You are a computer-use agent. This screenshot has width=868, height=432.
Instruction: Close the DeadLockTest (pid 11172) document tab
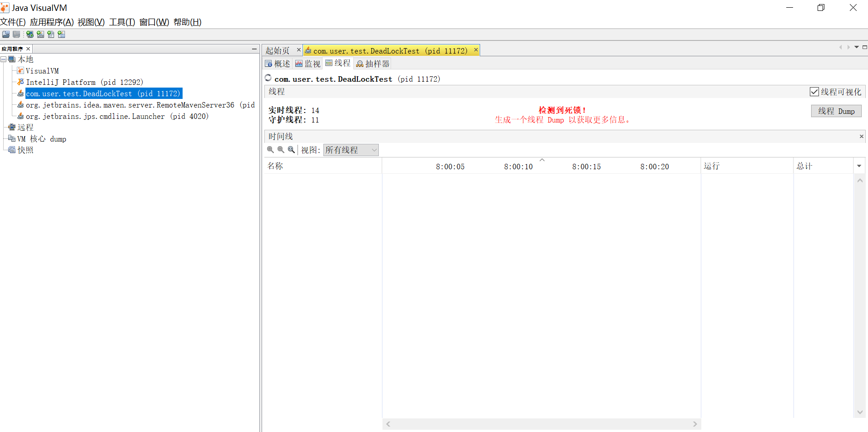(476, 50)
